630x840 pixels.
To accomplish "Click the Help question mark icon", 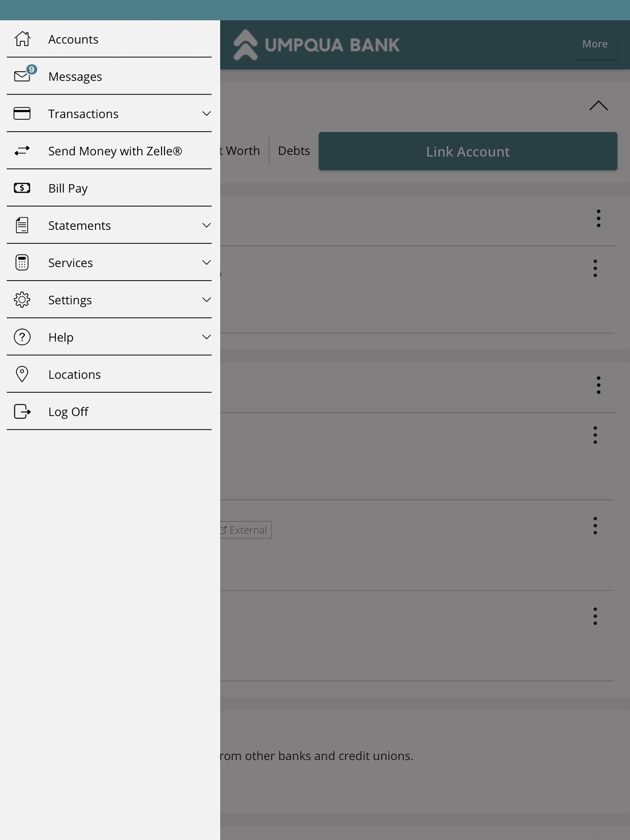I will pos(22,337).
